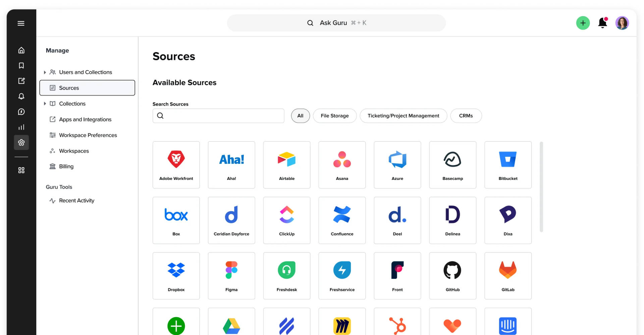Click the Ask Guru search bar

pos(336,23)
